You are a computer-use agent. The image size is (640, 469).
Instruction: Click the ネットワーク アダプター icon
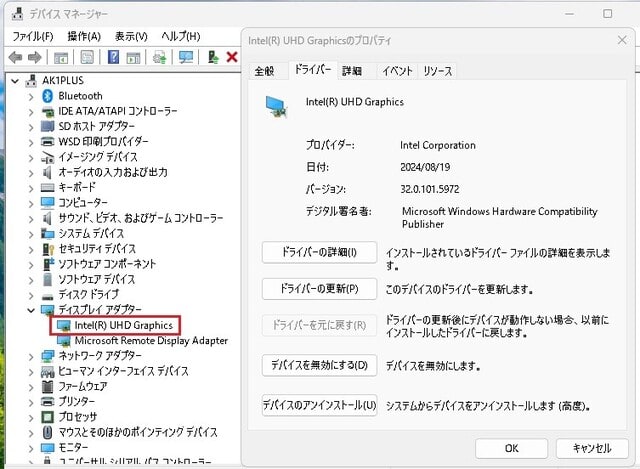(48, 356)
